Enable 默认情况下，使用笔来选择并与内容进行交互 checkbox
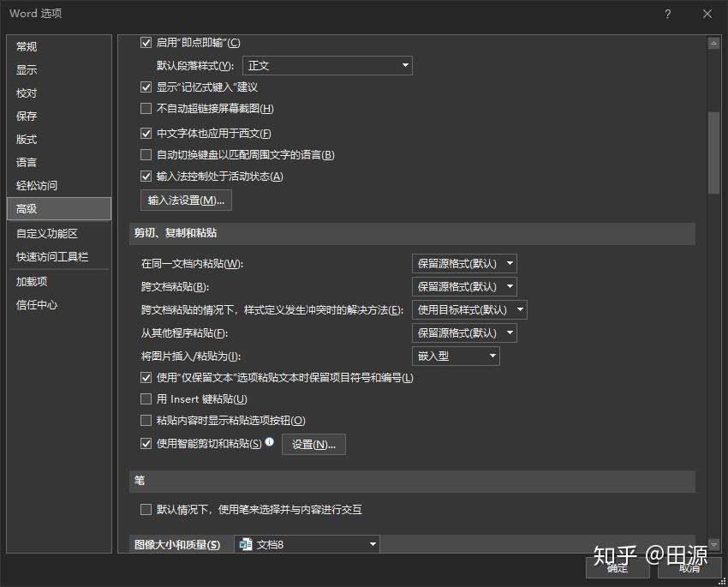 (x=146, y=509)
